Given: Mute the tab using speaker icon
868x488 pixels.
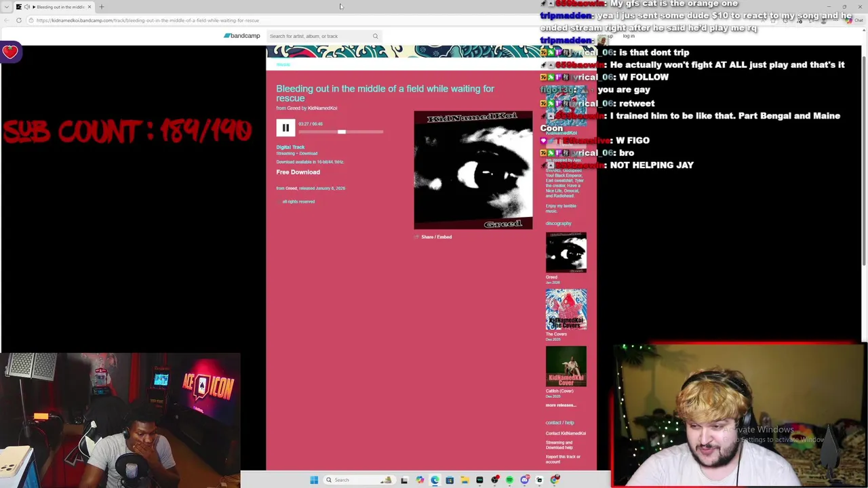Looking at the screenshot, I should pos(27,7).
